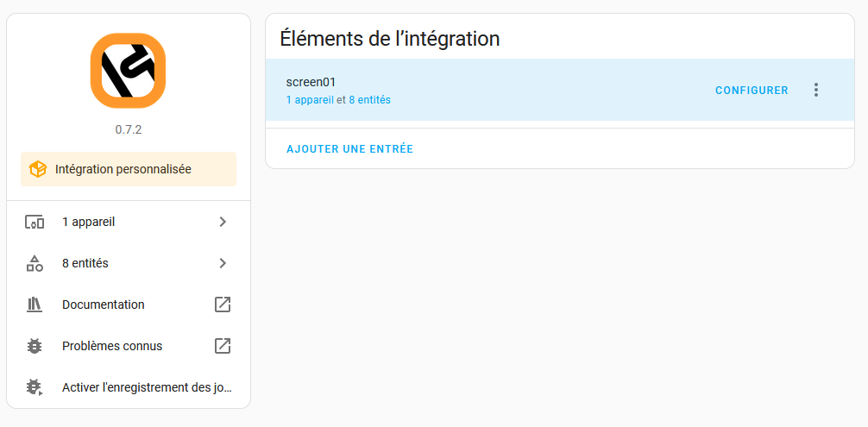Enable "Activer l'enregistrement des journaux" debug logging
Image resolution: width=868 pixels, height=427 pixels.
pos(147,387)
